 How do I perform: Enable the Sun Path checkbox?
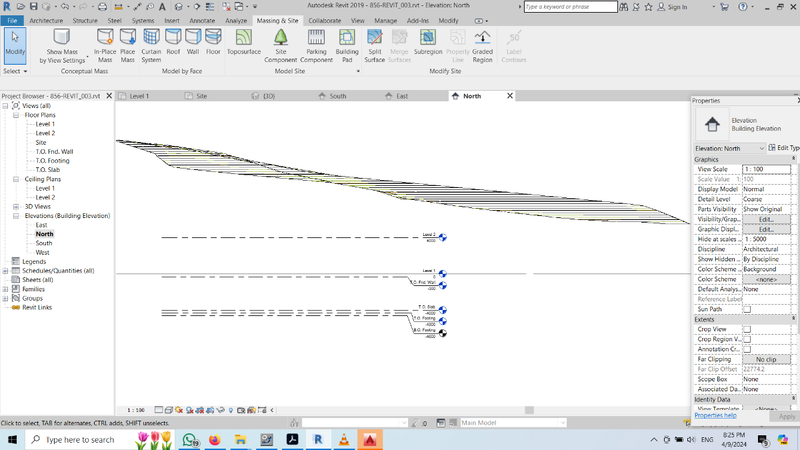(x=747, y=309)
